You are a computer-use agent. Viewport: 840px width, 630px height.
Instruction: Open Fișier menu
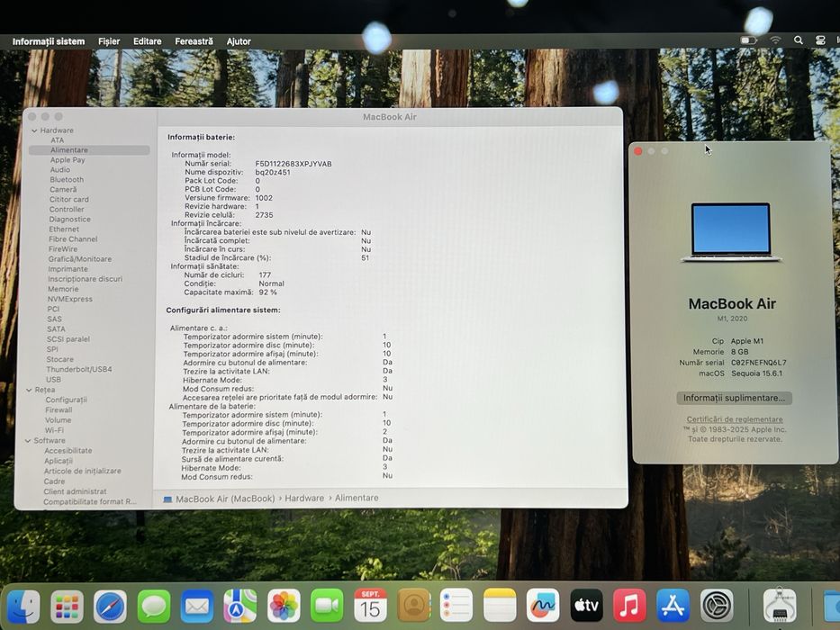coord(109,41)
